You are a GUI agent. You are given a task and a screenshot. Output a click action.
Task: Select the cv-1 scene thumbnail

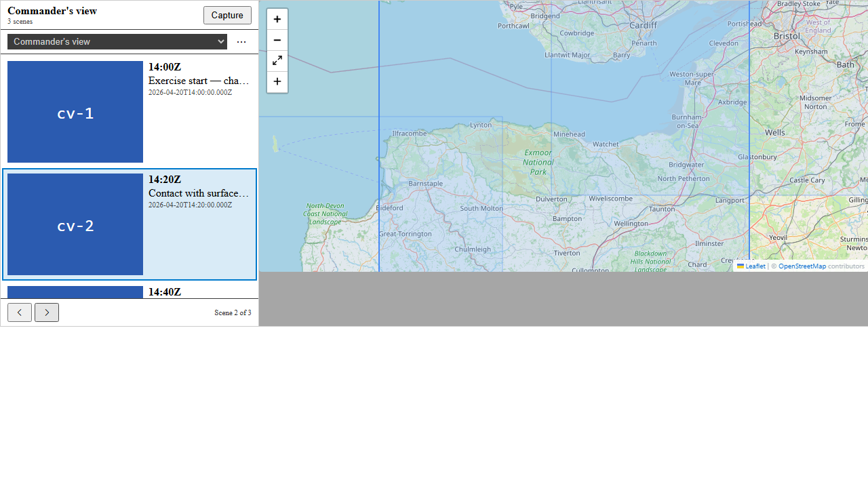click(75, 112)
